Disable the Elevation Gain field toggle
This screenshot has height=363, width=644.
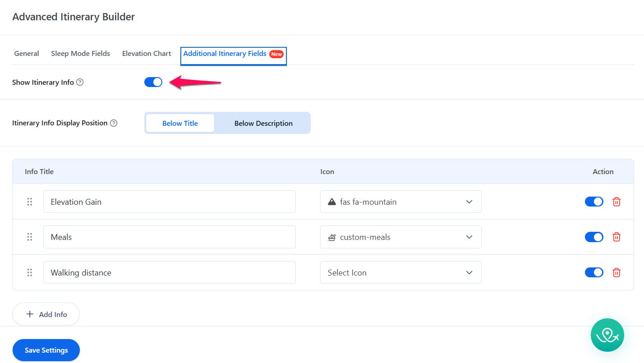pos(594,202)
